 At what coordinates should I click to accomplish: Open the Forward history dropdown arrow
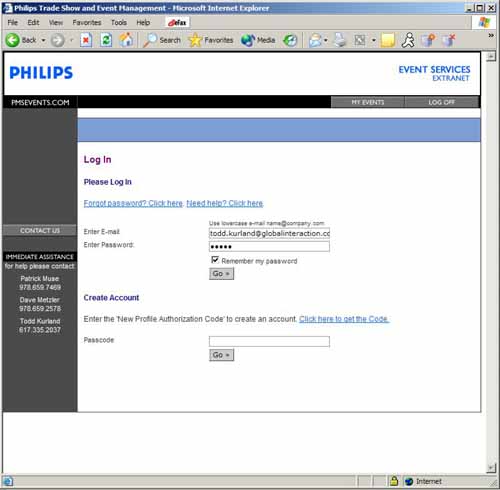pos(71,40)
